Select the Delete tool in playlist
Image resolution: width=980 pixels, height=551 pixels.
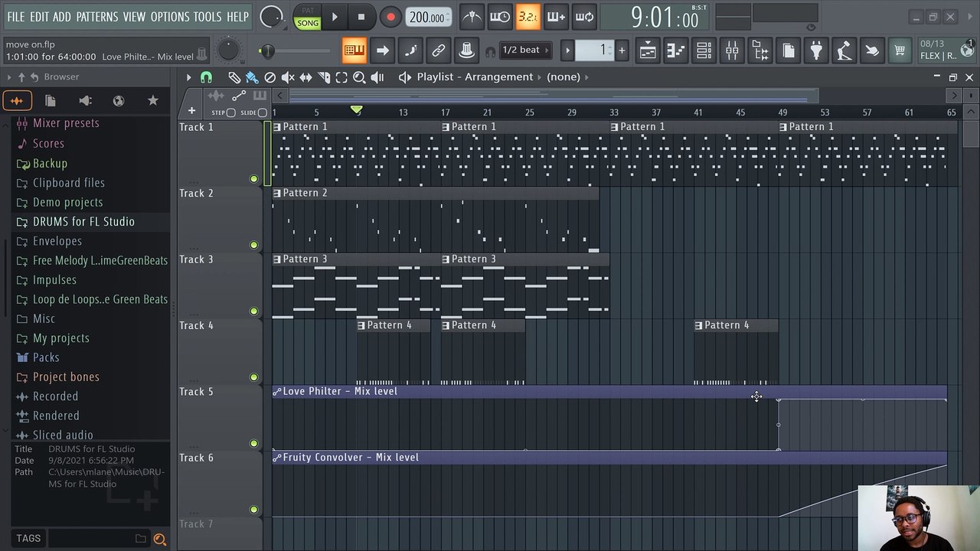(x=269, y=77)
